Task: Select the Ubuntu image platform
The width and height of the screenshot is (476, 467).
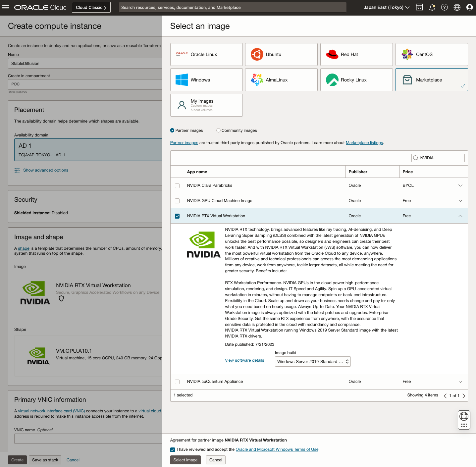Action: coord(281,54)
